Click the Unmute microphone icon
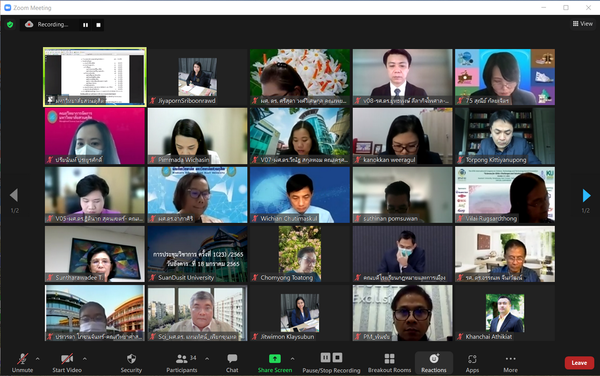Viewport: 600px width, 376px height. click(x=22, y=359)
